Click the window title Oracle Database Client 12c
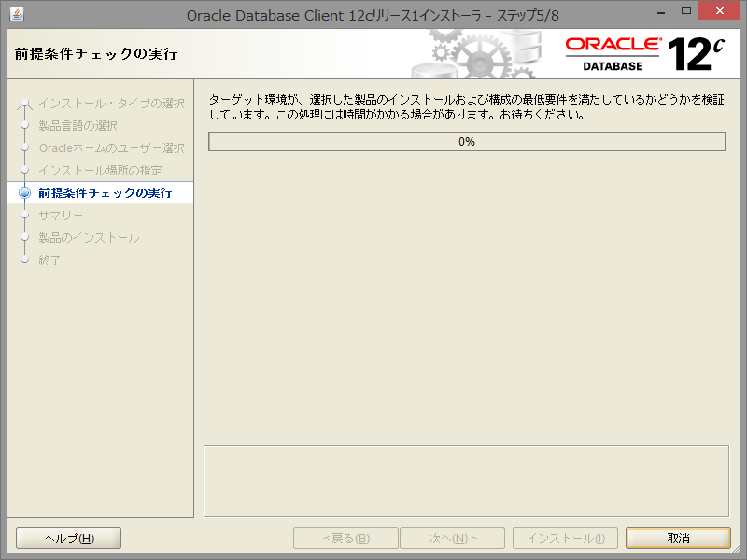This screenshot has width=747, height=560. [373, 15]
